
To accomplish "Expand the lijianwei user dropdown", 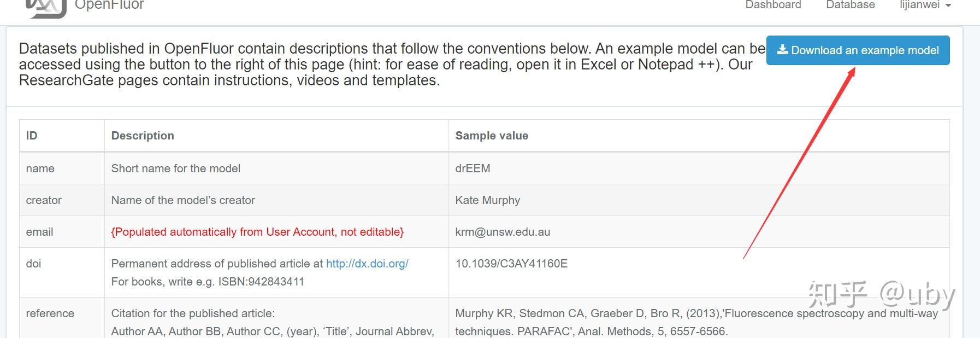I will 925,5.
